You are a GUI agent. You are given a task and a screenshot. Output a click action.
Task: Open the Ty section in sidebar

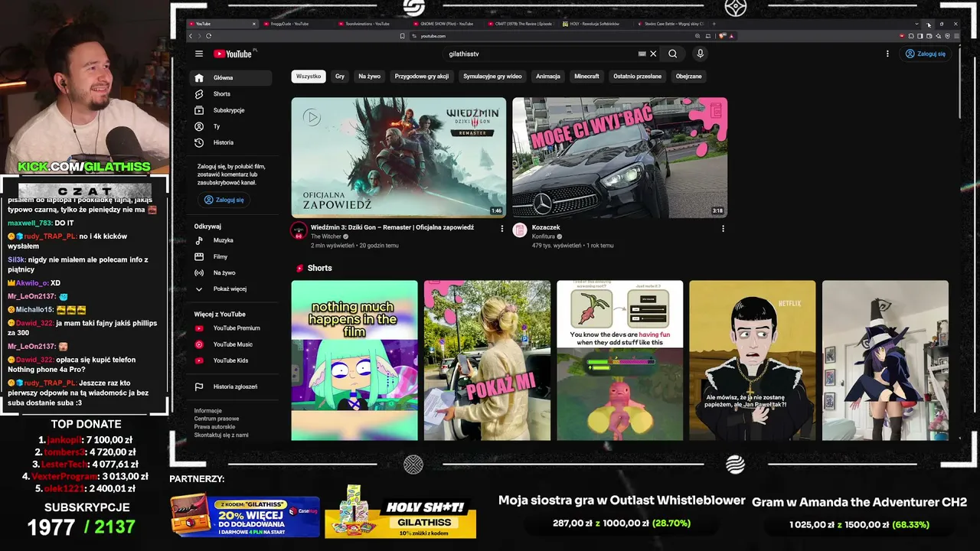(230, 126)
